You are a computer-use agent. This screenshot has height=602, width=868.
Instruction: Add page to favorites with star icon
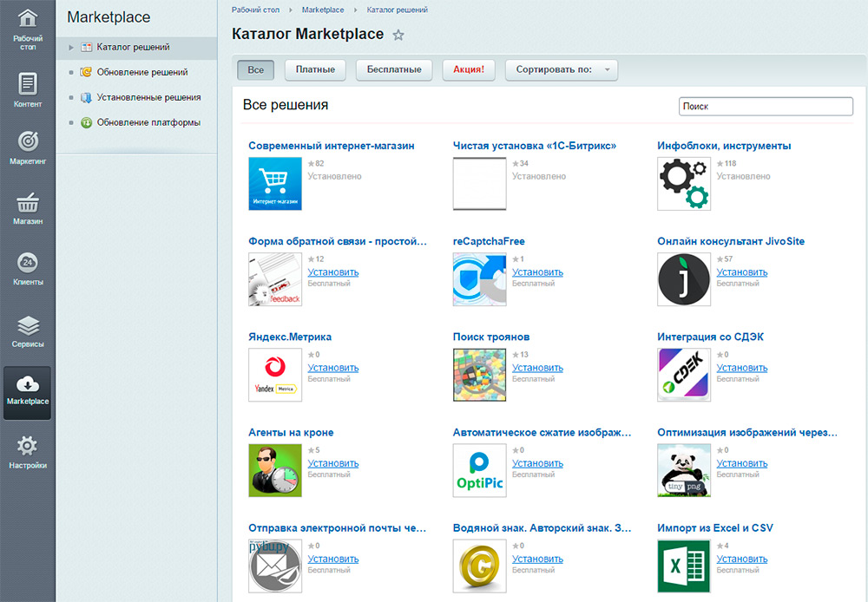[398, 35]
